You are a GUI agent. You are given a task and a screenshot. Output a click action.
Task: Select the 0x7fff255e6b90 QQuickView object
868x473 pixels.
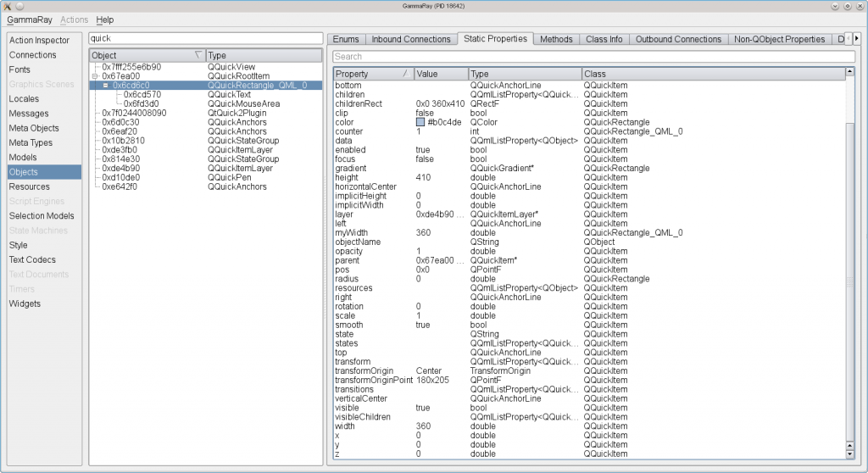click(205, 67)
